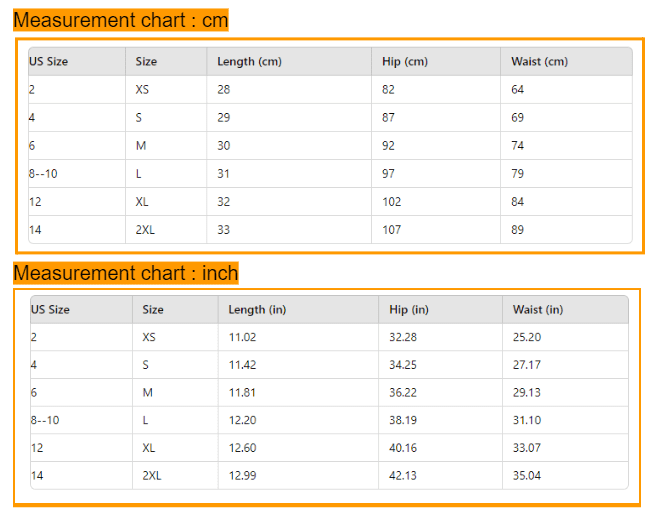Select the 64 waist value for XS

518,90
